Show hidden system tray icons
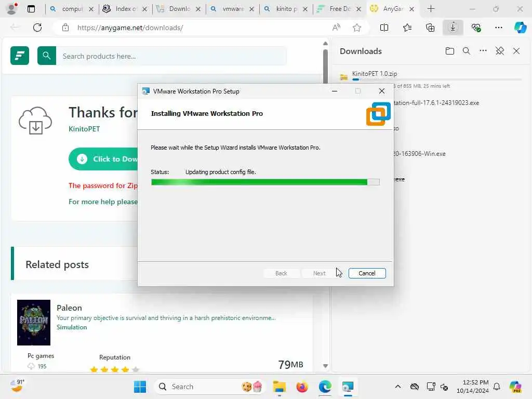The width and height of the screenshot is (532, 399). (398, 387)
